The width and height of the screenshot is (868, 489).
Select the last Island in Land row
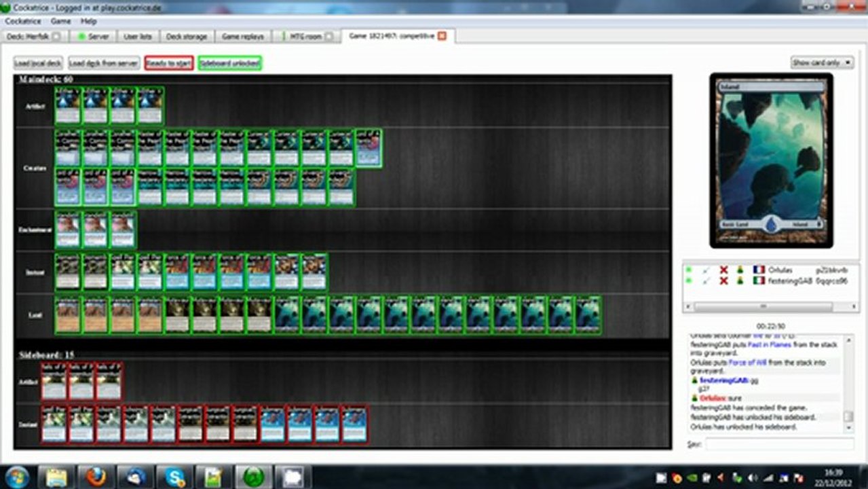pos(588,314)
